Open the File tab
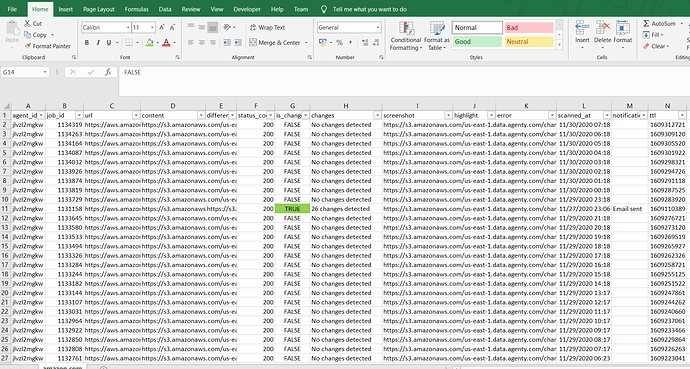 [12, 9]
